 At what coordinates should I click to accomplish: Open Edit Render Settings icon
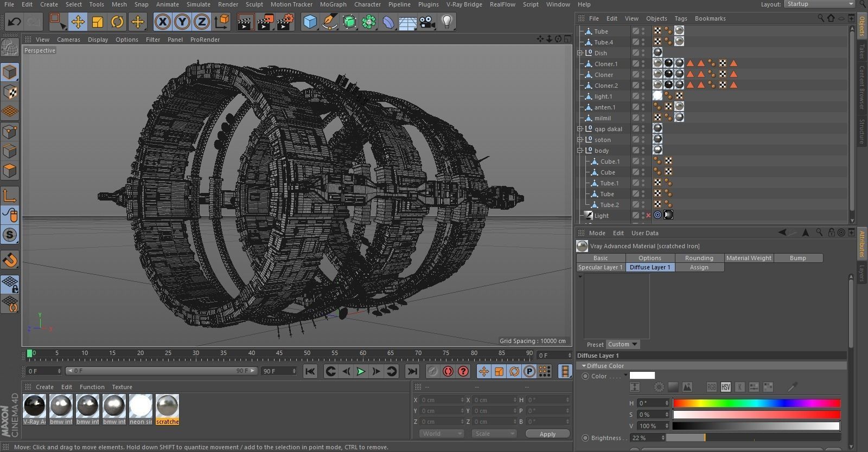[x=285, y=22]
